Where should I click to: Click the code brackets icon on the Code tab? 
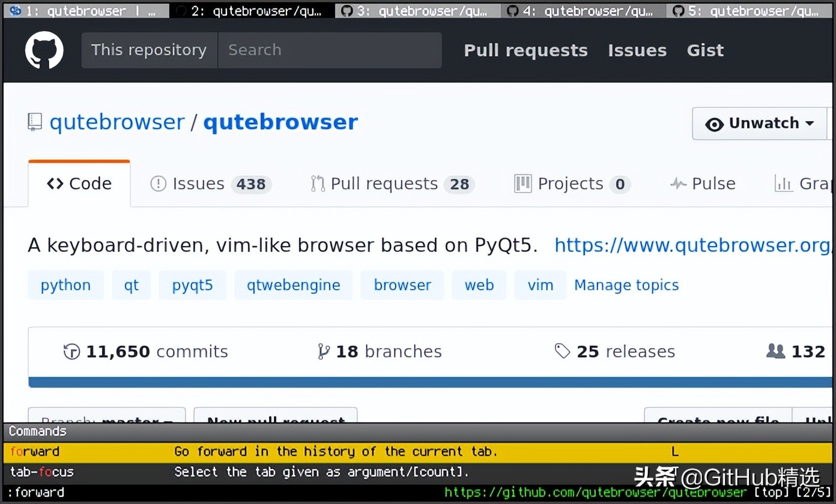tap(55, 184)
